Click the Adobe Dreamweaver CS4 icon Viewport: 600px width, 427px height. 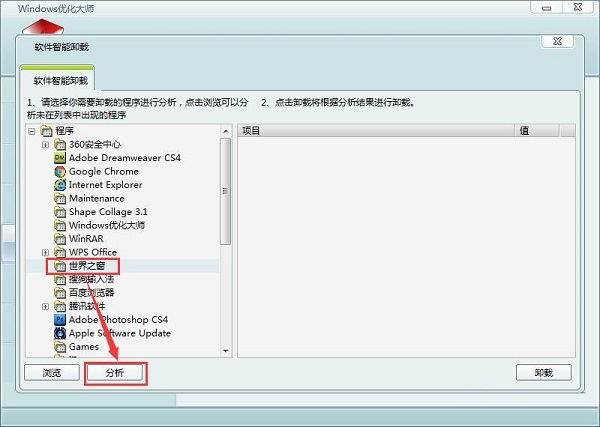pyautogui.click(x=60, y=158)
